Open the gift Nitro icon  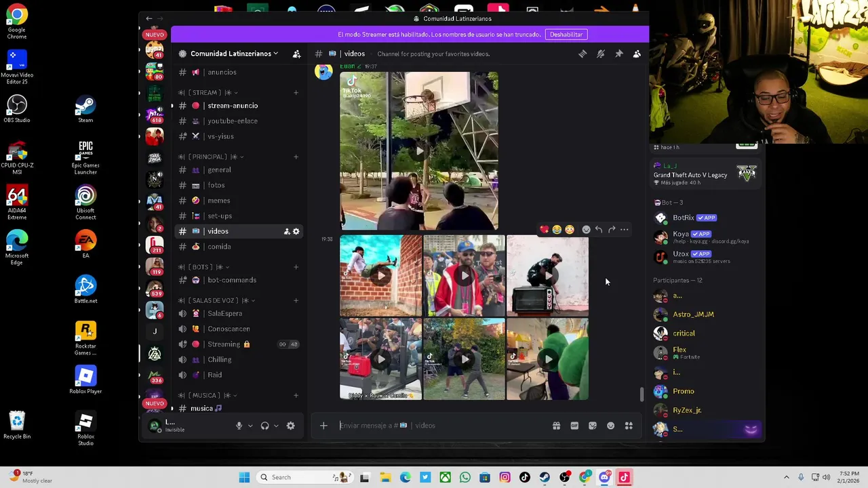pyautogui.click(x=556, y=426)
